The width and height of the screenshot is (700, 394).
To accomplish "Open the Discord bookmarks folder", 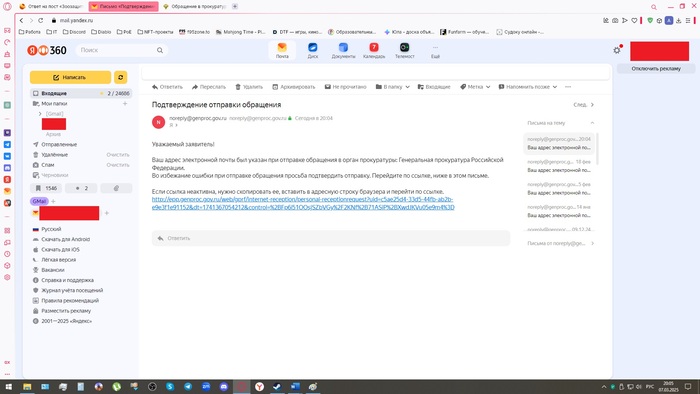I will [74, 32].
